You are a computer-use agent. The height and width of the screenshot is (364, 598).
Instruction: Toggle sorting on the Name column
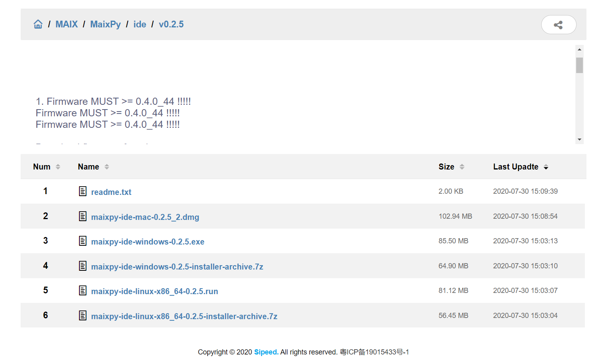[x=106, y=167]
